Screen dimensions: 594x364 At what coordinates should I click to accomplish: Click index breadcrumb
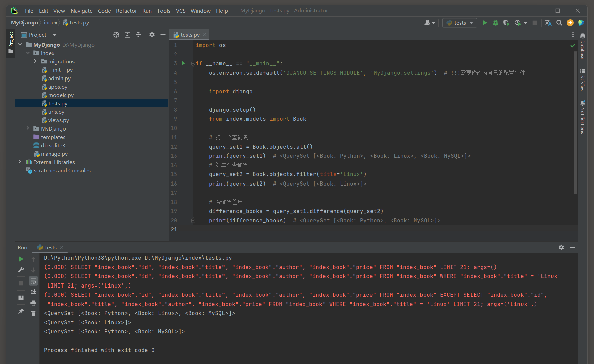50,23
